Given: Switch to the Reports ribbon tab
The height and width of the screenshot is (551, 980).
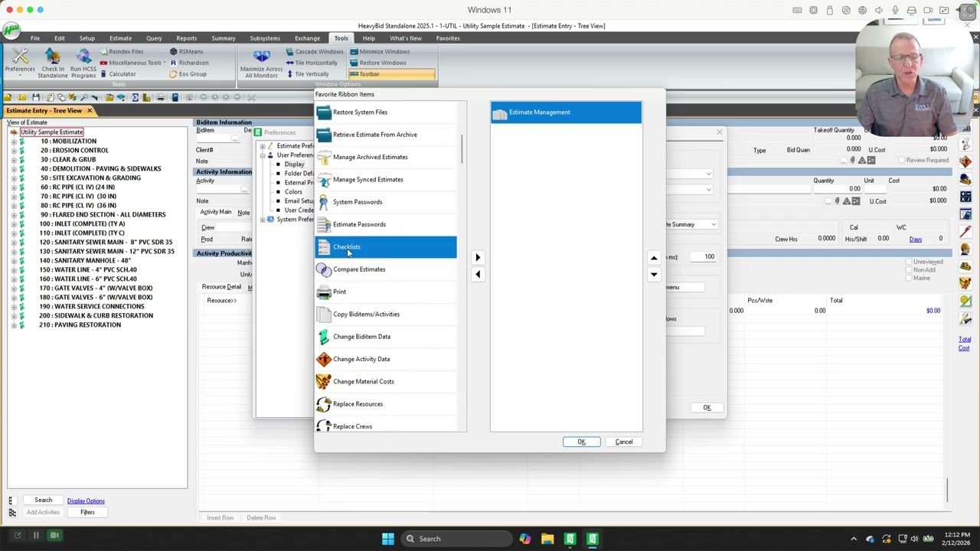Looking at the screenshot, I should pos(186,38).
